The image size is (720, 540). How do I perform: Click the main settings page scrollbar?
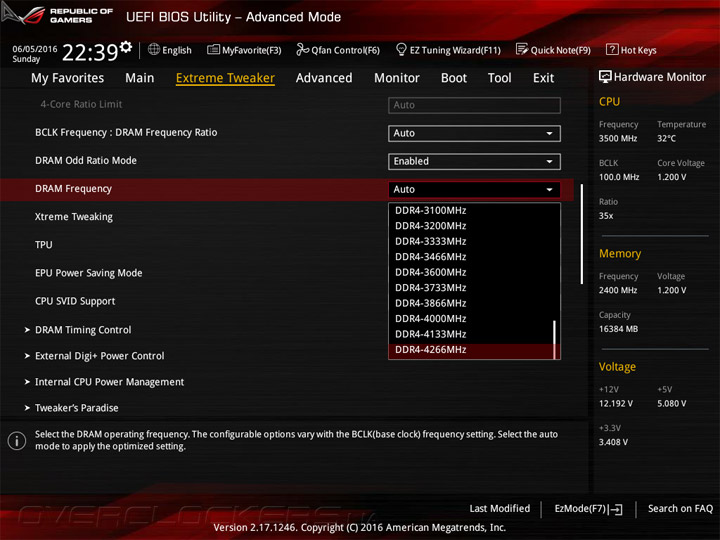point(581,234)
